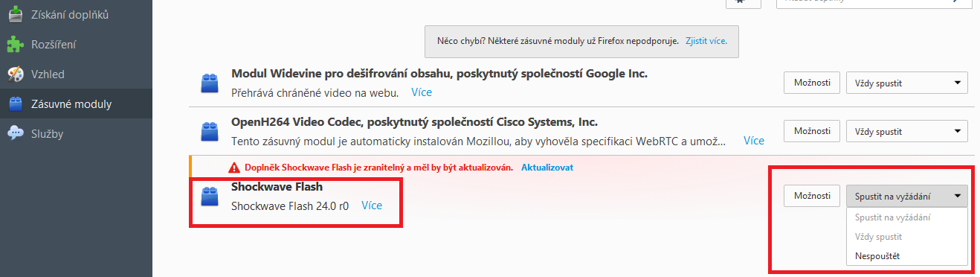Open the Zjistit více link
This screenshot has height=277, width=980.
pos(706,41)
